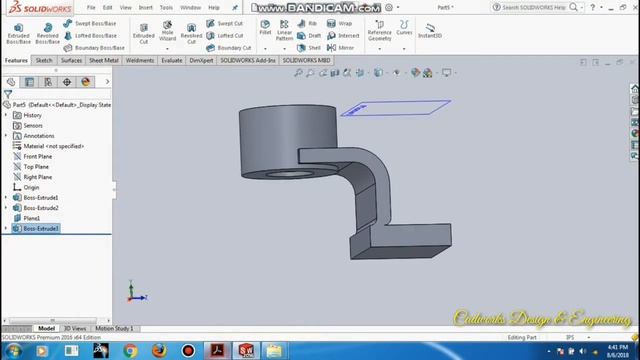Click the tree filter funnel icon
The width and height of the screenshot is (640, 360).
point(8,94)
